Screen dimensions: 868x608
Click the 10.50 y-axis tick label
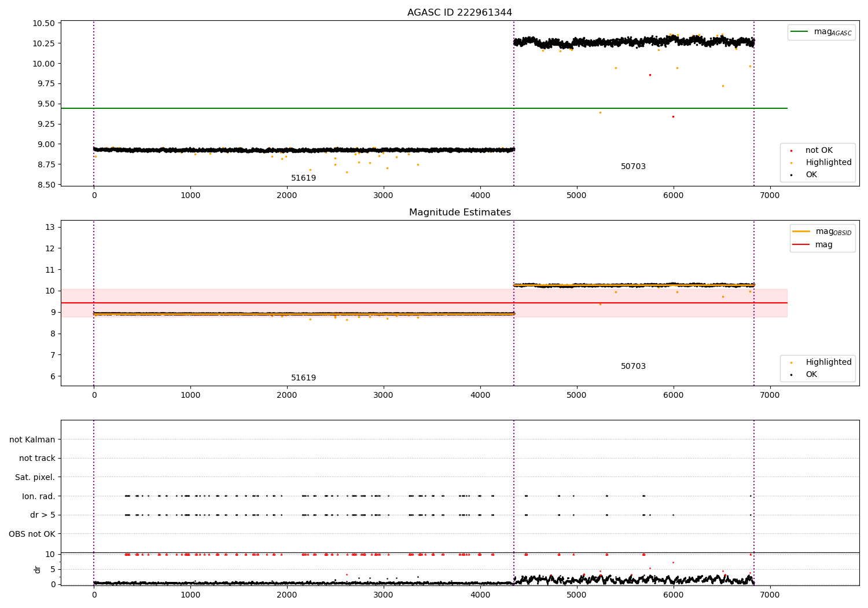click(x=43, y=24)
